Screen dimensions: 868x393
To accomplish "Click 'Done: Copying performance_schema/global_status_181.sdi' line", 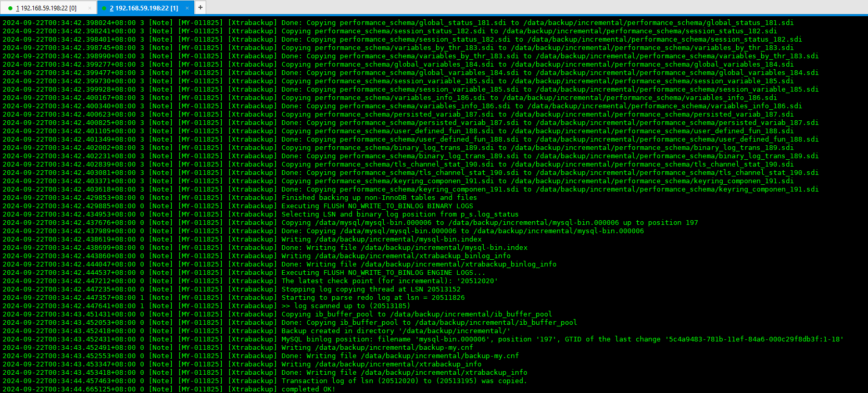I will point(537,22).
